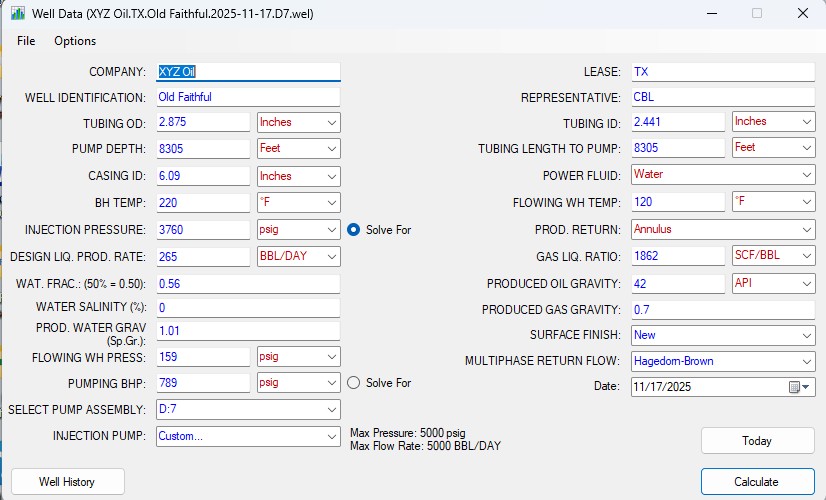Select Solve For next to Injection Pressure

[353, 230]
